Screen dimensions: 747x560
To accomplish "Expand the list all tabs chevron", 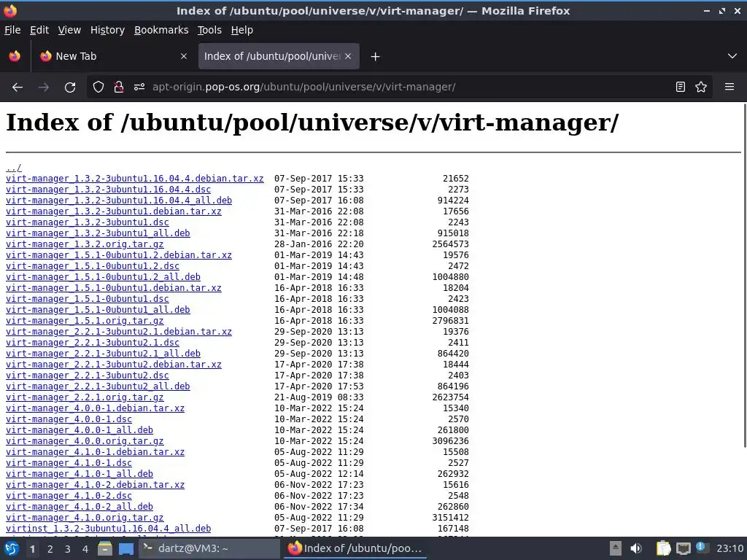I will 732,56.
